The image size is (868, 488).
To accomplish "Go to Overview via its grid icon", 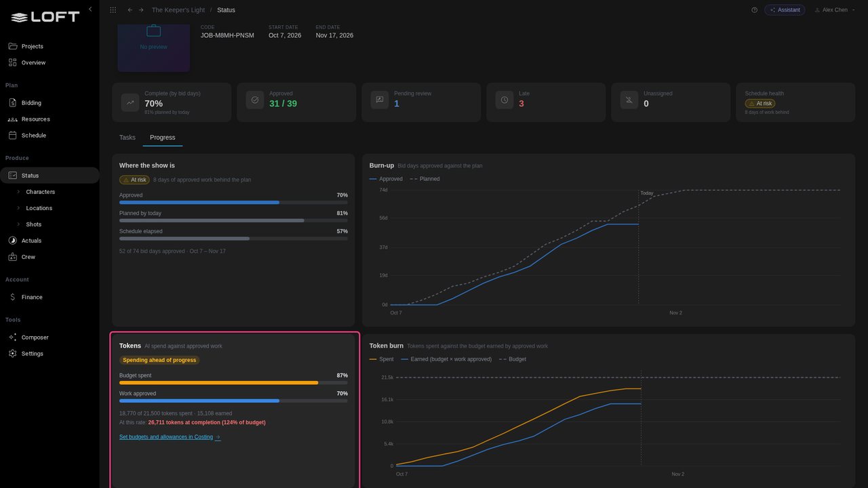I will pyautogui.click(x=13, y=62).
